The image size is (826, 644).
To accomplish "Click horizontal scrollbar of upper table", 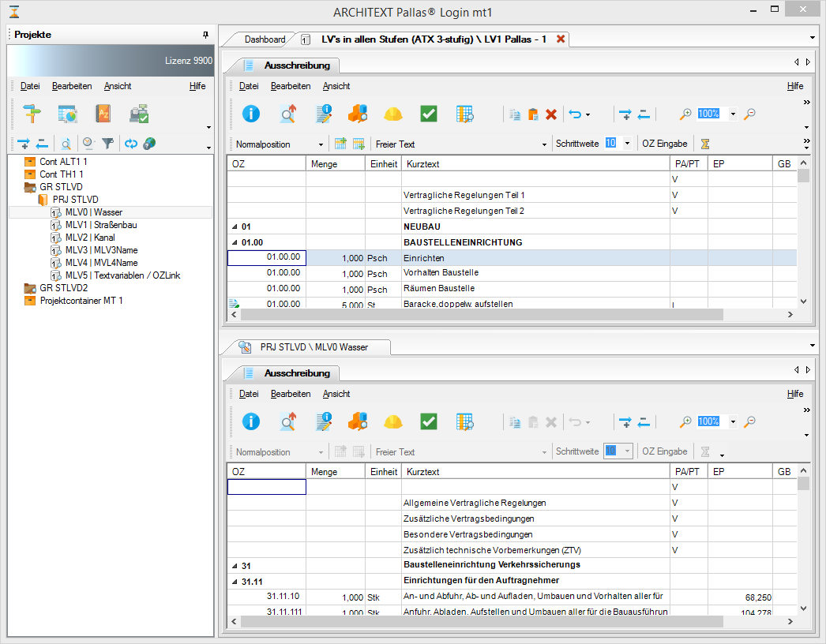I will click(482, 314).
